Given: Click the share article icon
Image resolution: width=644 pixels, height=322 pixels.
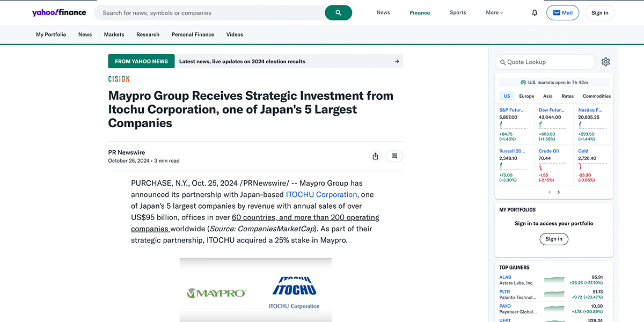Looking at the screenshot, I should point(375,156).
